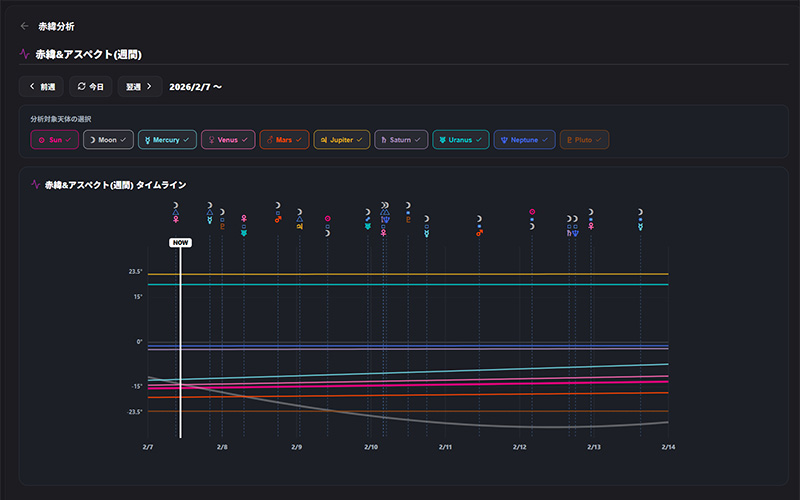The width and height of the screenshot is (800, 500).
Task: Click the rightmost Moon crescent icon near 2/14
Action: [640, 212]
